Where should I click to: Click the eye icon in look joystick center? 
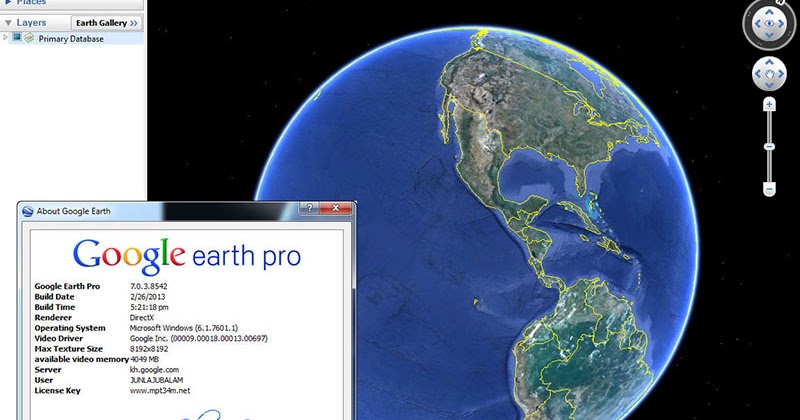point(769,24)
